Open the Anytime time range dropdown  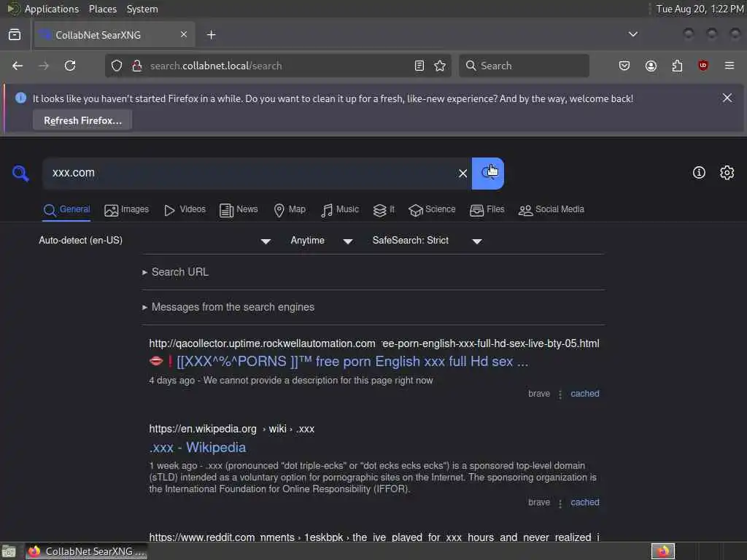pos(321,241)
